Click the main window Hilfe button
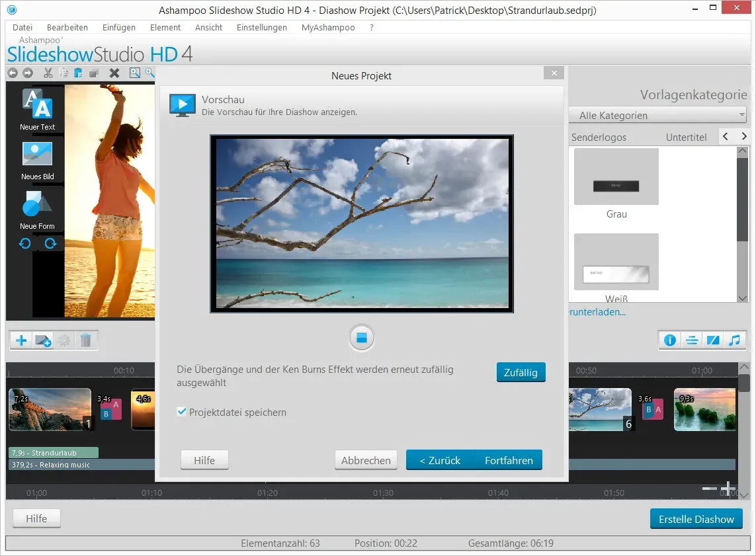The width and height of the screenshot is (756, 556). 36,518
